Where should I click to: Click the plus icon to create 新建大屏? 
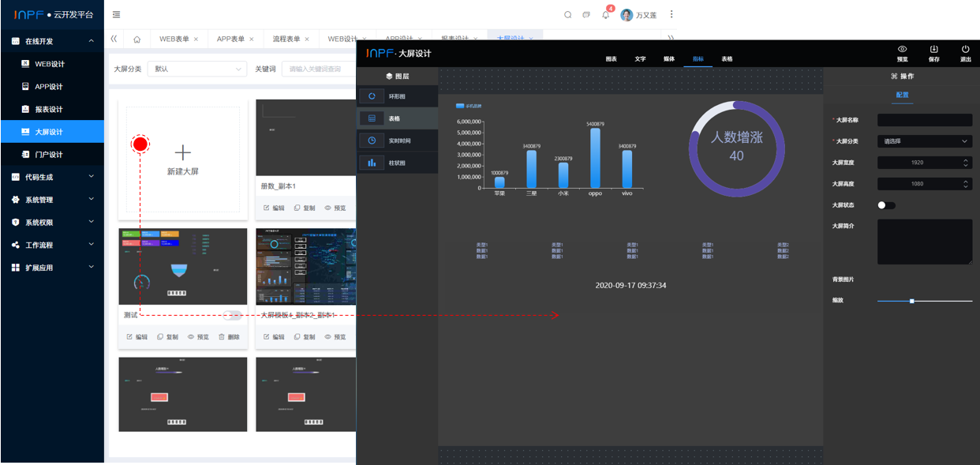pos(183,152)
